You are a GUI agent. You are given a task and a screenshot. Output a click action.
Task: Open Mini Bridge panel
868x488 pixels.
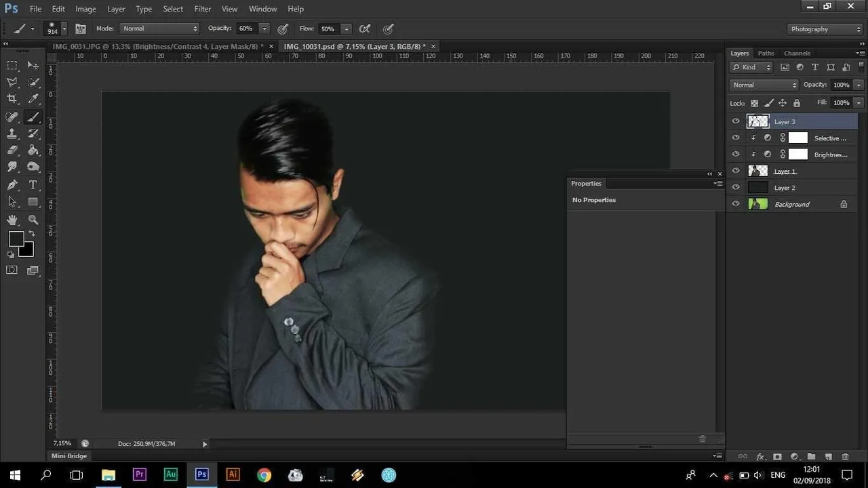click(69, 456)
